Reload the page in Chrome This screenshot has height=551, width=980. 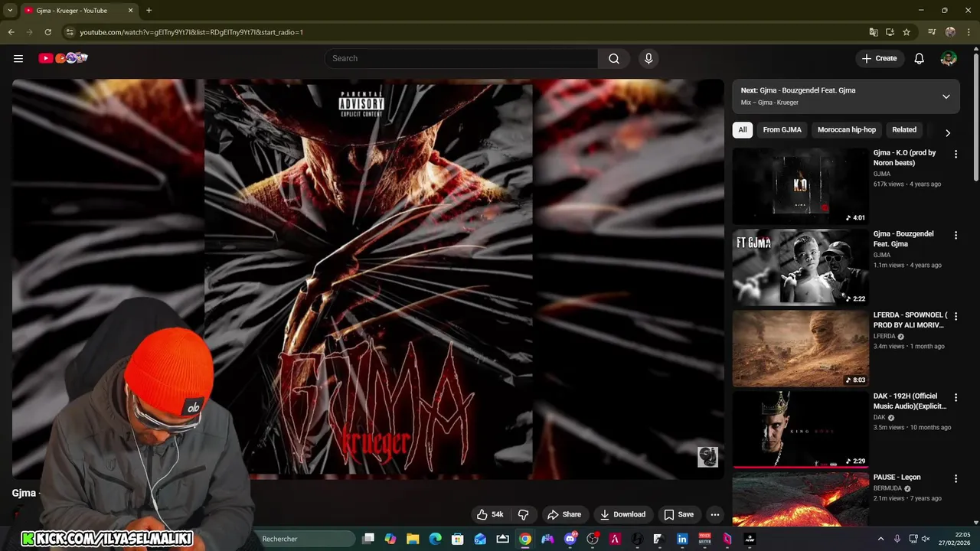(47, 32)
